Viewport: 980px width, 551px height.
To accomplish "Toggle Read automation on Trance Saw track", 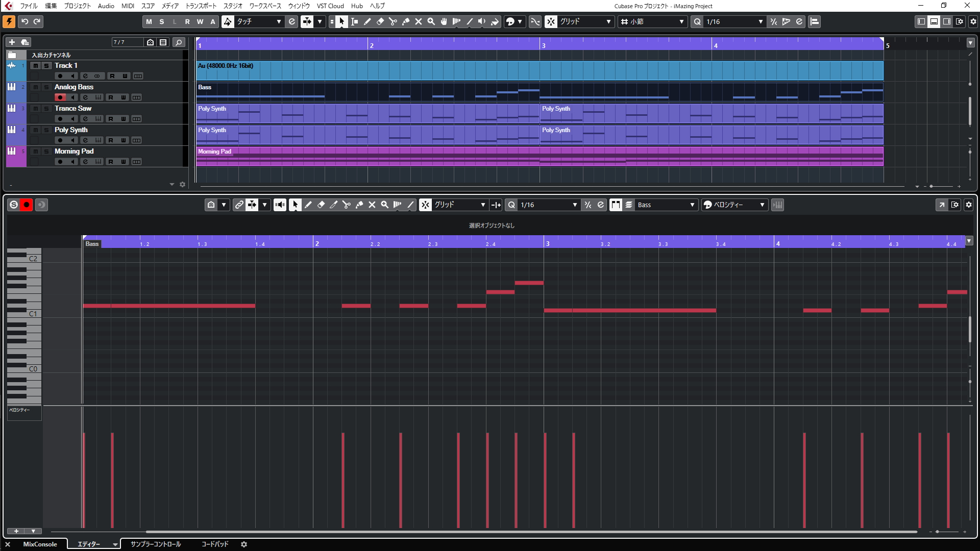I will [x=110, y=119].
